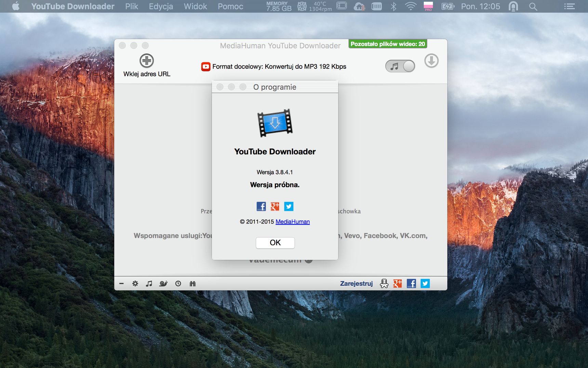Screen dimensions: 588x368
Task: Open Google+ icon in main window bottom bar
Action: [x=397, y=283]
